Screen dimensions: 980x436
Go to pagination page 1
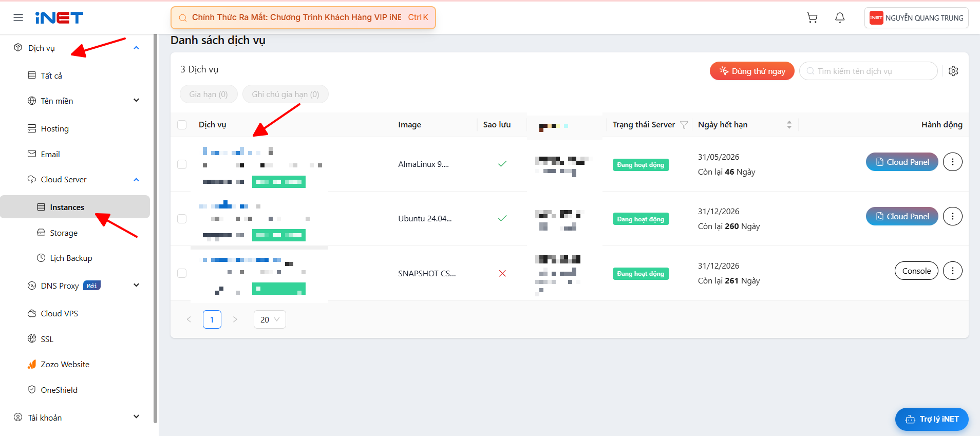point(212,319)
